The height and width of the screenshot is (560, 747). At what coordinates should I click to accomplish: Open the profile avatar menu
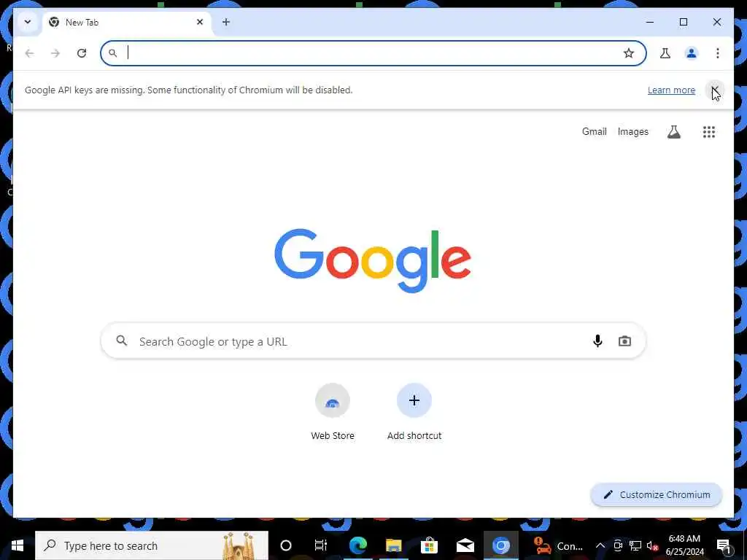(x=692, y=52)
